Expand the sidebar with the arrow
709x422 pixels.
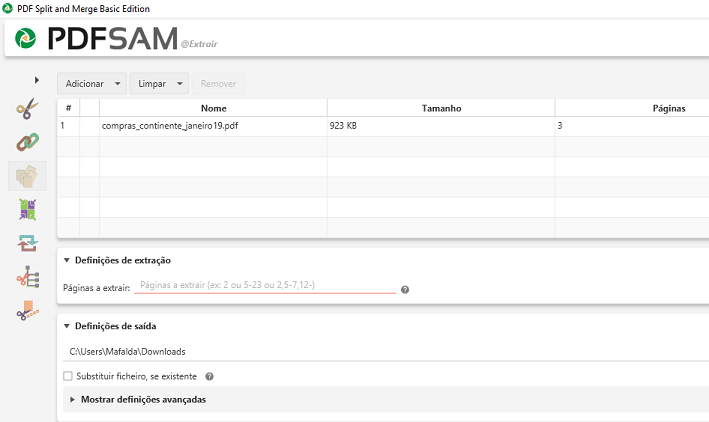coord(37,80)
